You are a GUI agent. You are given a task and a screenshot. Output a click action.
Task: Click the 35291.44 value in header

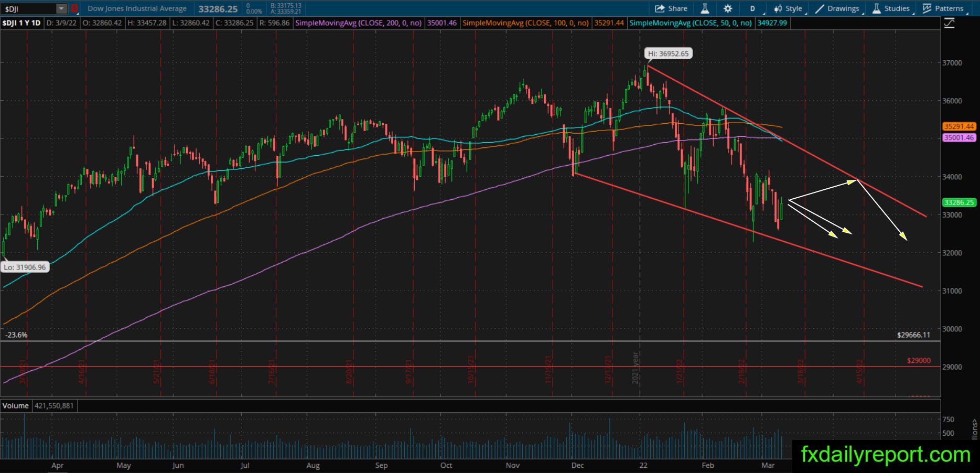tap(609, 23)
